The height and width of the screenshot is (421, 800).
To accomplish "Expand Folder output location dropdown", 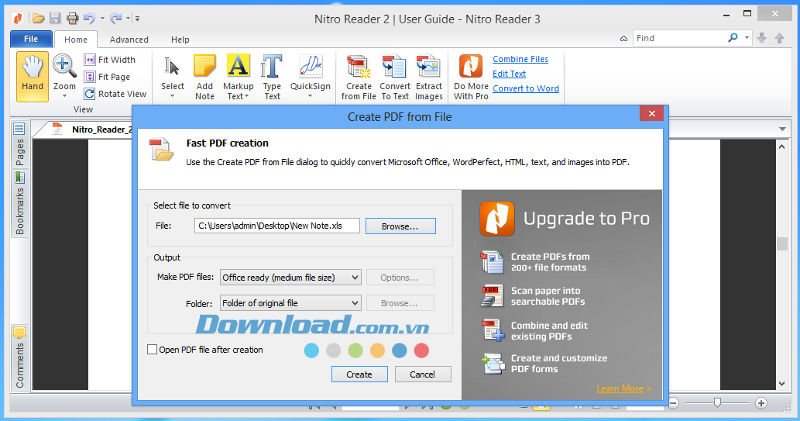I will [x=355, y=303].
